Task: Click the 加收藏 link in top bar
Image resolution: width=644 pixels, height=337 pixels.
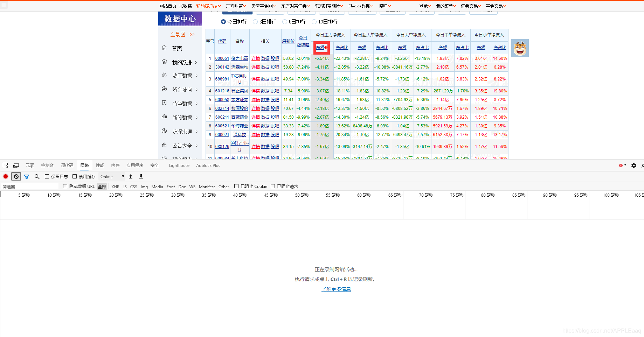Action: tap(185, 6)
